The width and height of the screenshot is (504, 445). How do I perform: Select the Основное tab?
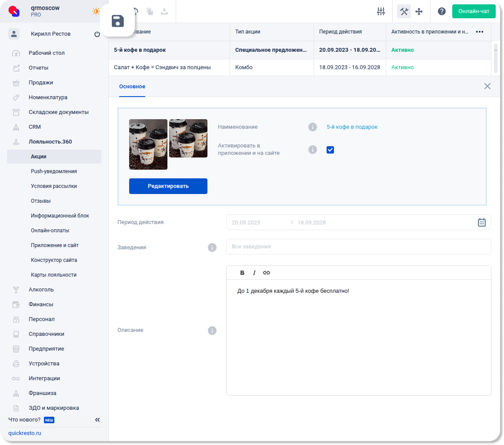[x=132, y=87]
